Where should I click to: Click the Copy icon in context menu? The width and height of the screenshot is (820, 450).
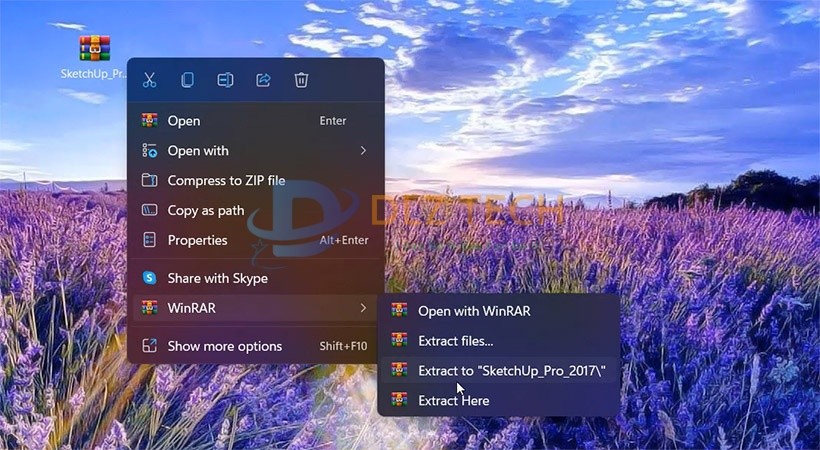187,80
